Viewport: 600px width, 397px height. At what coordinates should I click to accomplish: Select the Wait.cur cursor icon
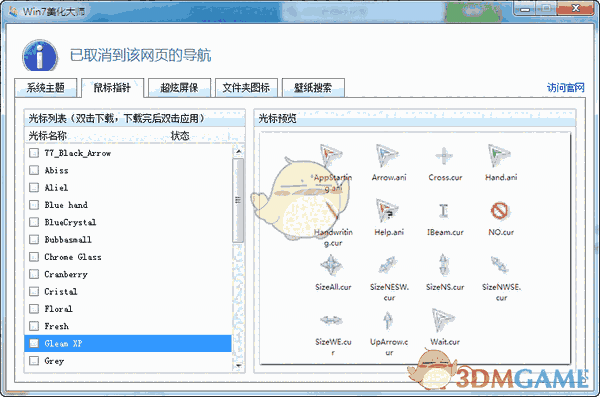coord(443,320)
